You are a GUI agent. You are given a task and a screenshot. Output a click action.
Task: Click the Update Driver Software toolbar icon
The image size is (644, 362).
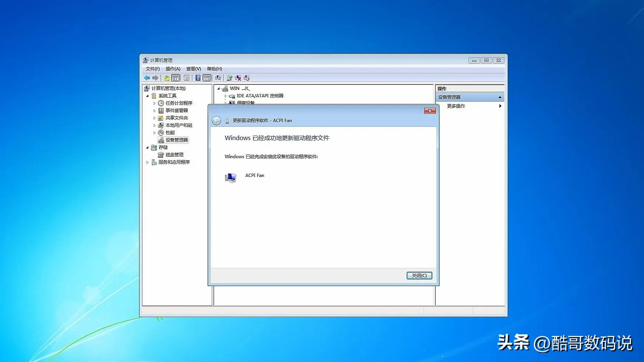(x=229, y=78)
